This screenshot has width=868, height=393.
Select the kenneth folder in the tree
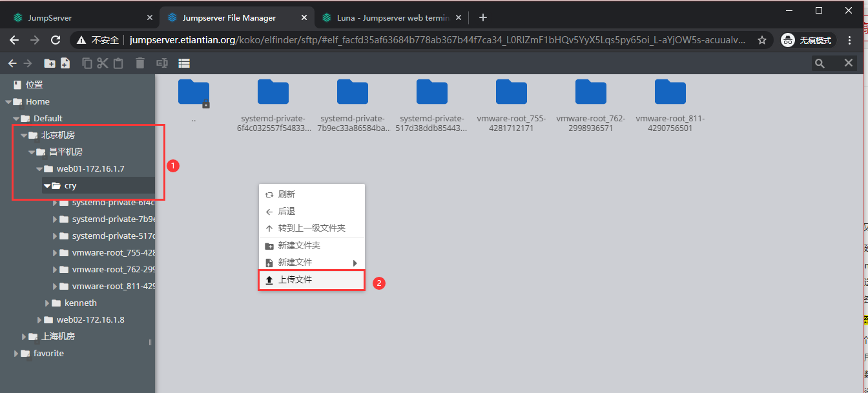[x=80, y=303]
